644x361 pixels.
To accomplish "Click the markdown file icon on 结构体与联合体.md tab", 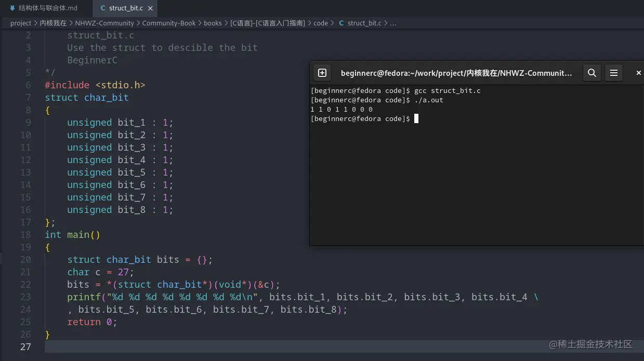I will [x=12, y=8].
